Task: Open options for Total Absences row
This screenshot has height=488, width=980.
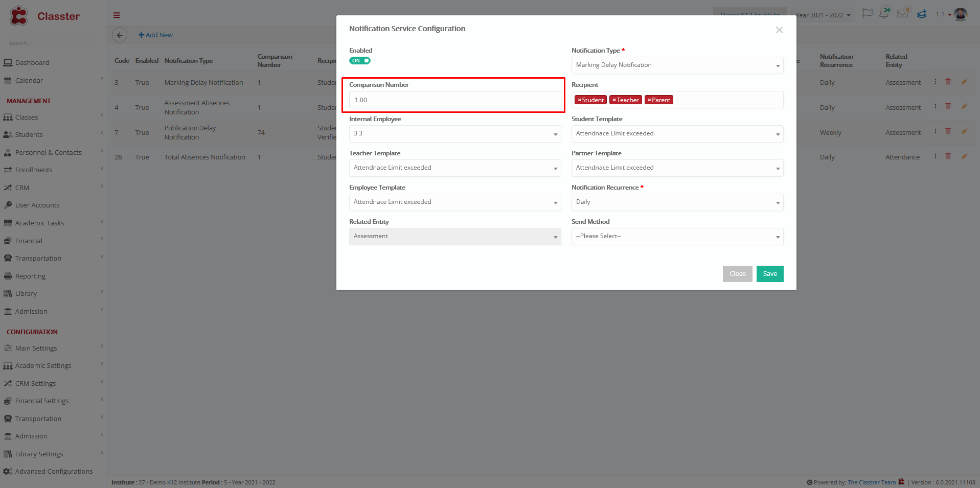Action: pos(936,156)
